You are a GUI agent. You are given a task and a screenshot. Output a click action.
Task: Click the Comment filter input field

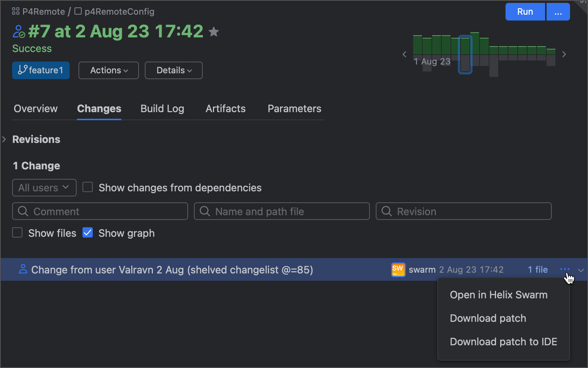(x=100, y=211)
